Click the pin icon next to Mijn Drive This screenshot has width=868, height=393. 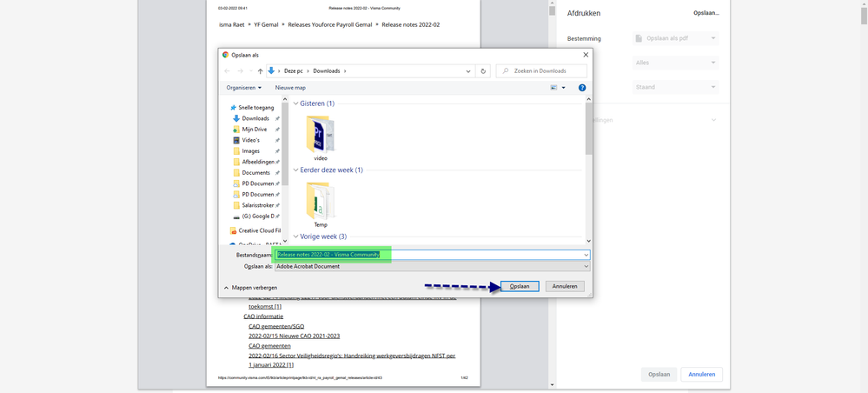tap(277, 130)
